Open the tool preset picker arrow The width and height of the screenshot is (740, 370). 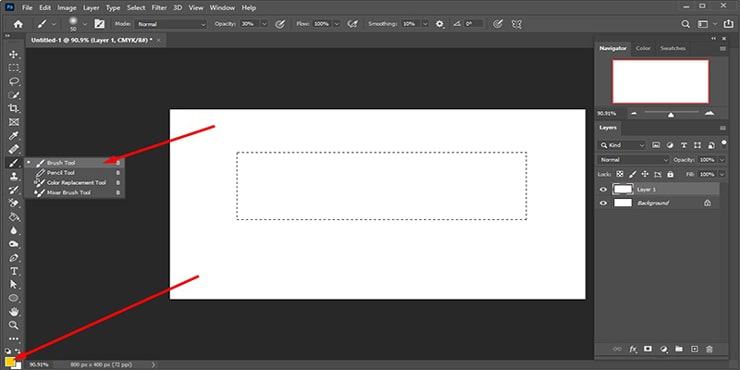click(x=54, y=24)
